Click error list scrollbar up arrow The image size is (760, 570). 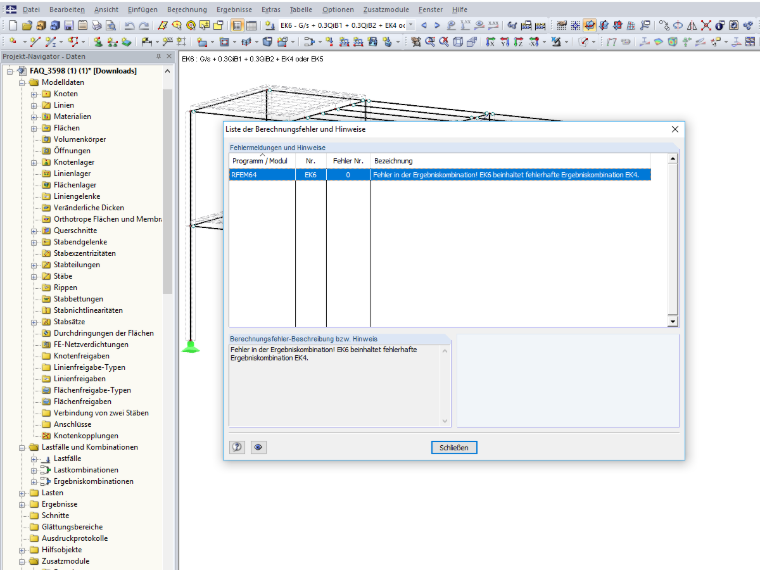[672, 158]
